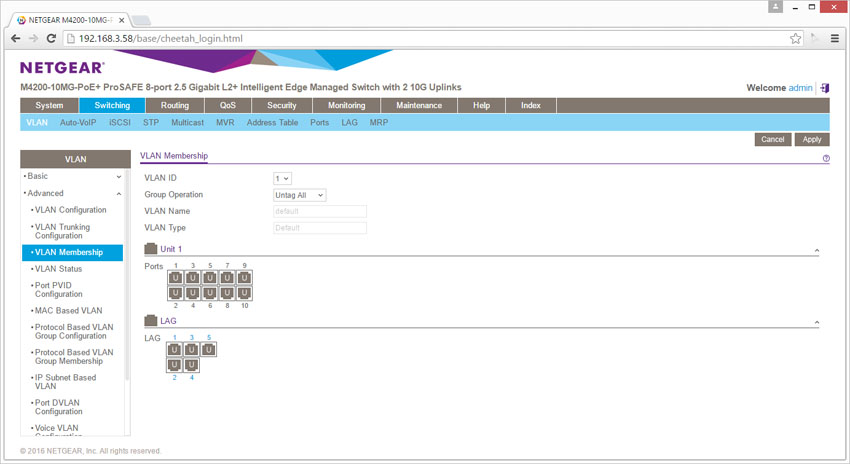Viewport: 850px width, 464px height.
Task: Open a new browser tab
Action: (141, 21)
